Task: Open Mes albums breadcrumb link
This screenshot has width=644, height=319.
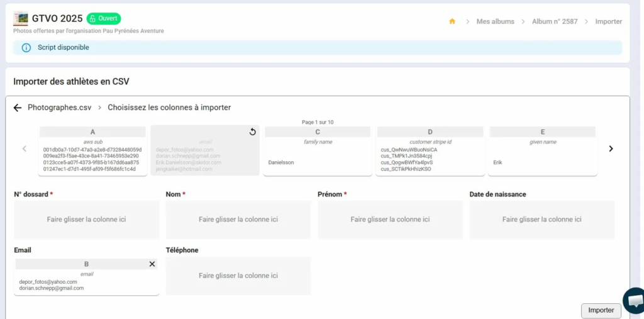Action: [495, 21]
